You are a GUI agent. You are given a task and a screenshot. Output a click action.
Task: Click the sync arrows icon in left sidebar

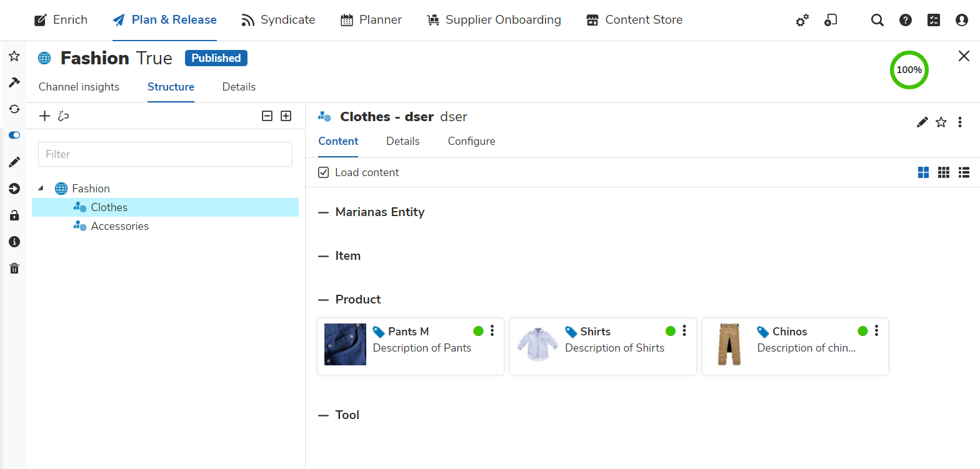pyautogui.click(x=14, y=109)
